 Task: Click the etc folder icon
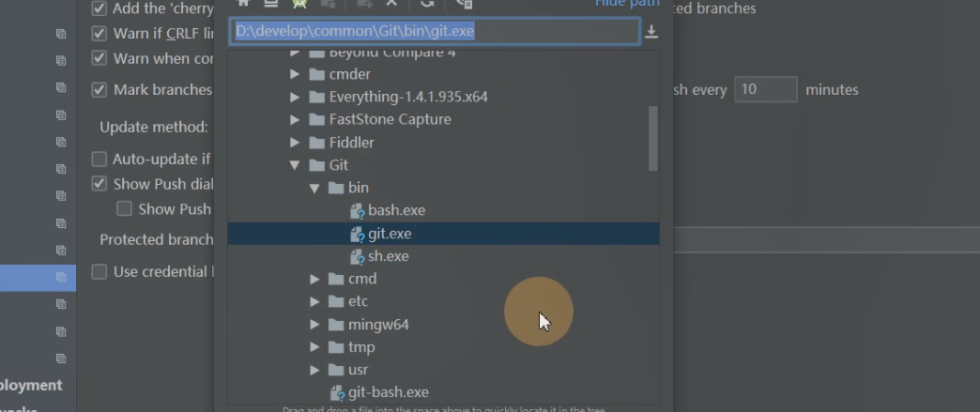(x=336, y=301)
